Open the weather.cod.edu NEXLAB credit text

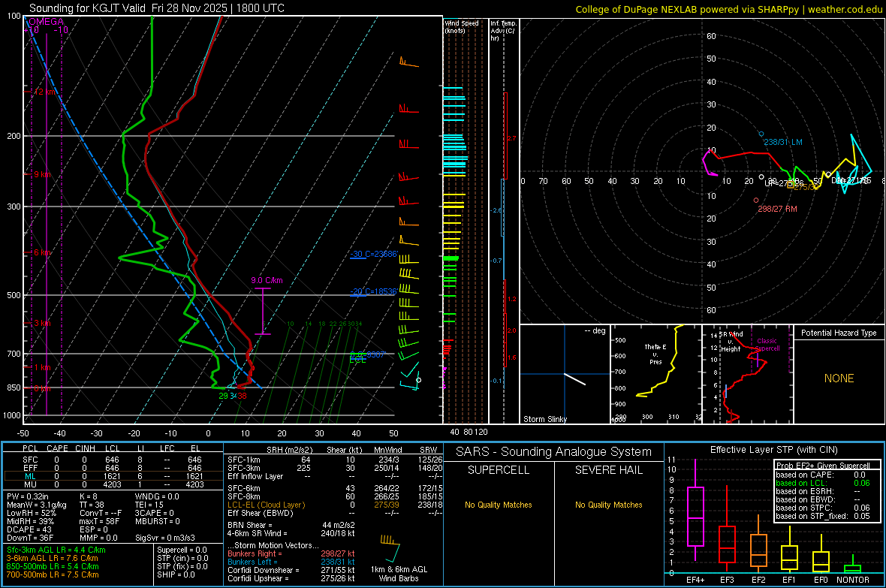tap(728, 9)
